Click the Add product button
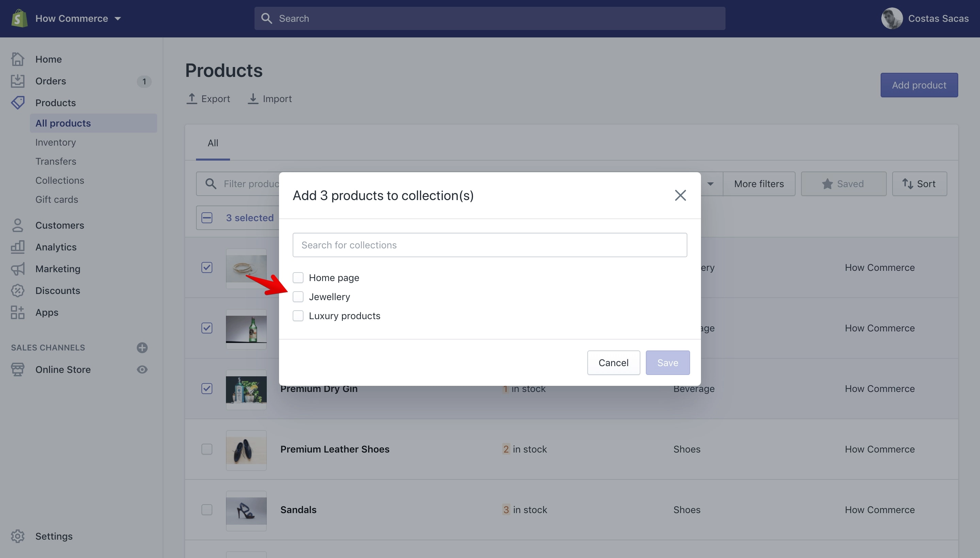 coord(919,85)
